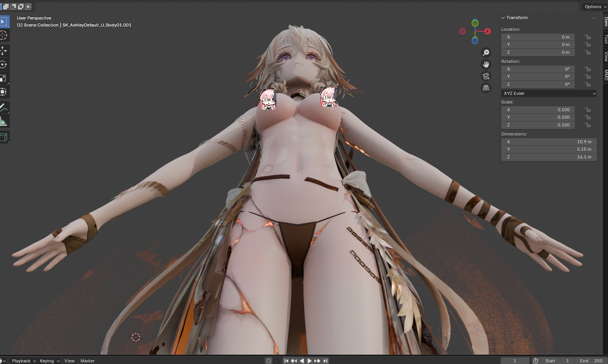This screenshot has width=608, height=364.
Task: Jump to the timeline end frame
Action: coord(325,361)
